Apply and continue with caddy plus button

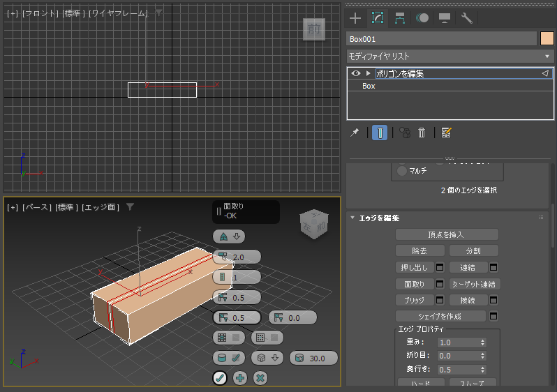point(240,378)
